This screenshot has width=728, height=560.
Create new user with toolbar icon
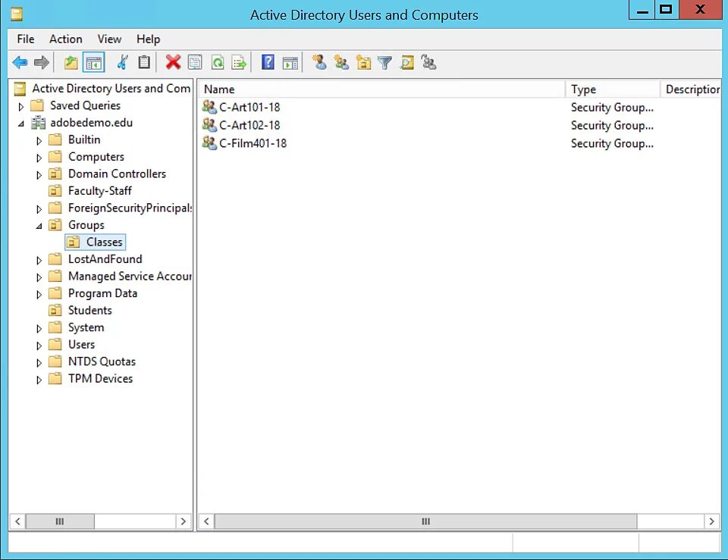pos(319,62)
